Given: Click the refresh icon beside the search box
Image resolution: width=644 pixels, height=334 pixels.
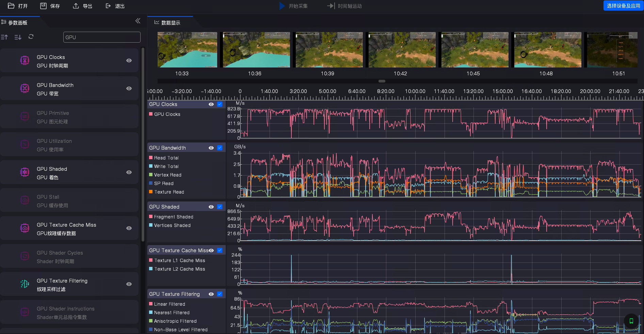Looking at the screenshot, I should [x=31, y=37].
